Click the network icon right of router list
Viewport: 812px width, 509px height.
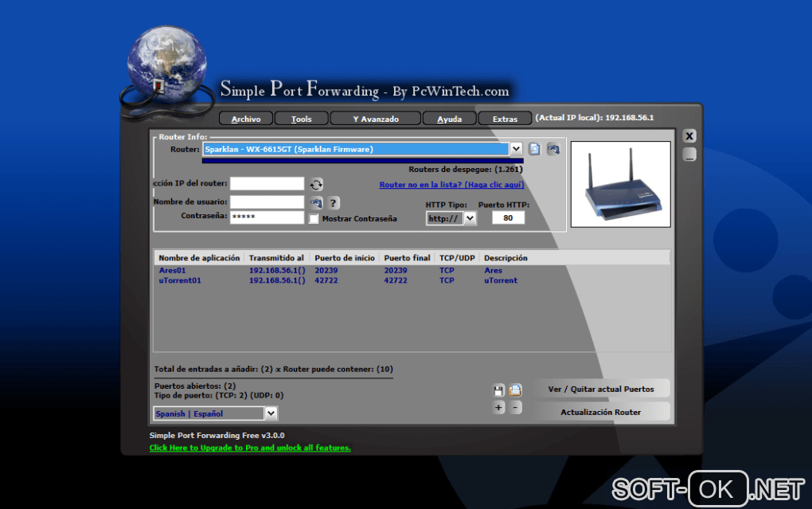tap(553, 149)
